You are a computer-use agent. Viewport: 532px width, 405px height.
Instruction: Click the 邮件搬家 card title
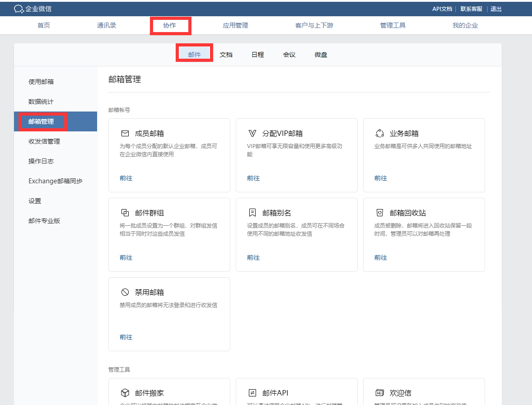point(149,393)
